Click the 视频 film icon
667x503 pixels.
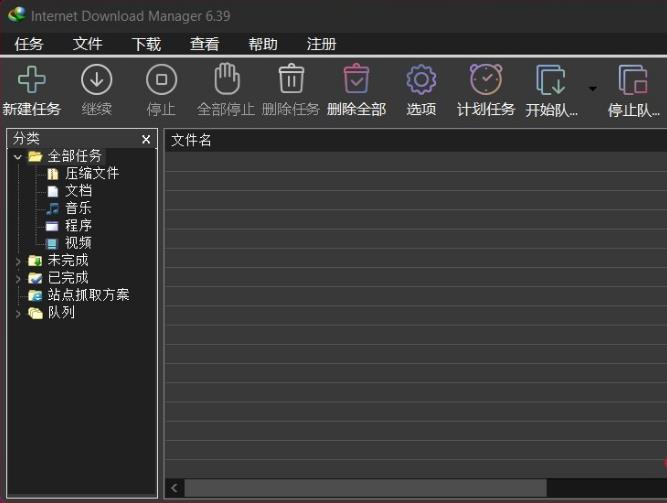point(52,243)
